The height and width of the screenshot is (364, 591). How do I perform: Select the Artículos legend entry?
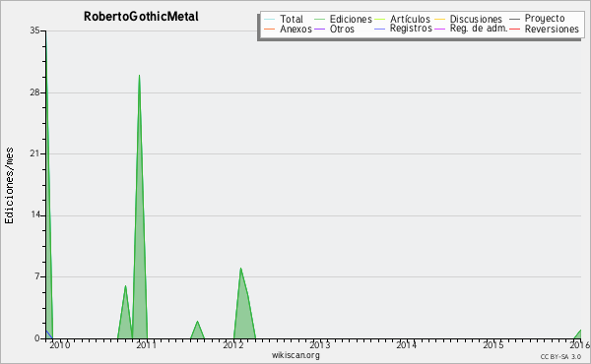click(x=410, y=19)
